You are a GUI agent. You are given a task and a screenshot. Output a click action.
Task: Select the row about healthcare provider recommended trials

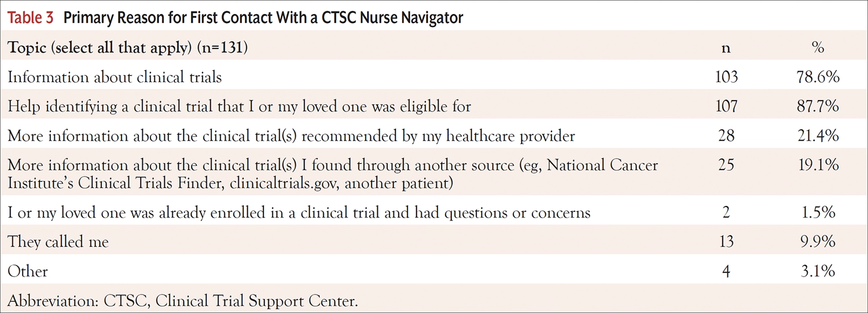tap(291, 136)
